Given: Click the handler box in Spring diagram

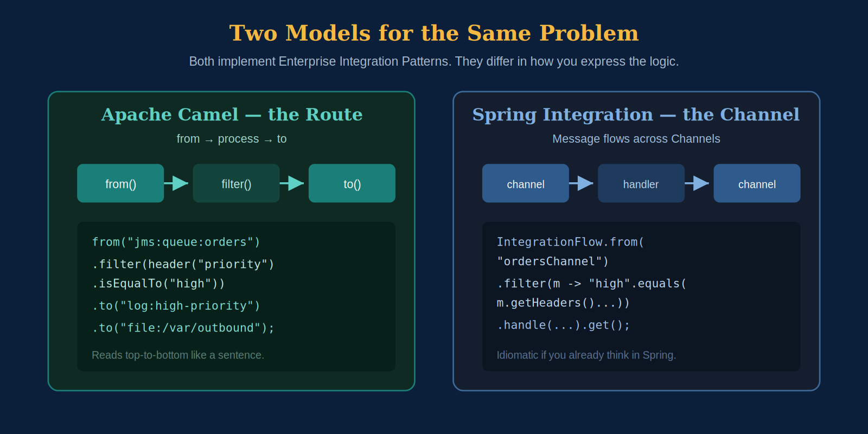Looking at the screenshot, I should 641,183.
